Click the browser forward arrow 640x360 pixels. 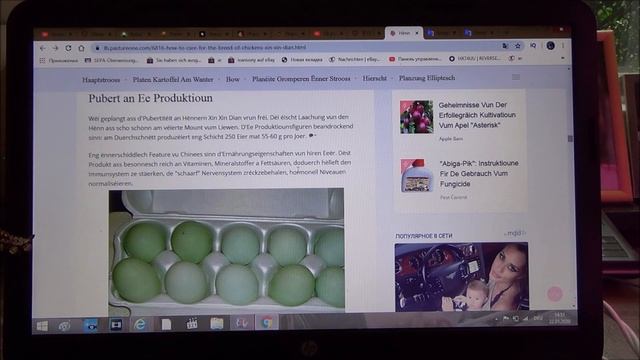(x=56, y=48)
